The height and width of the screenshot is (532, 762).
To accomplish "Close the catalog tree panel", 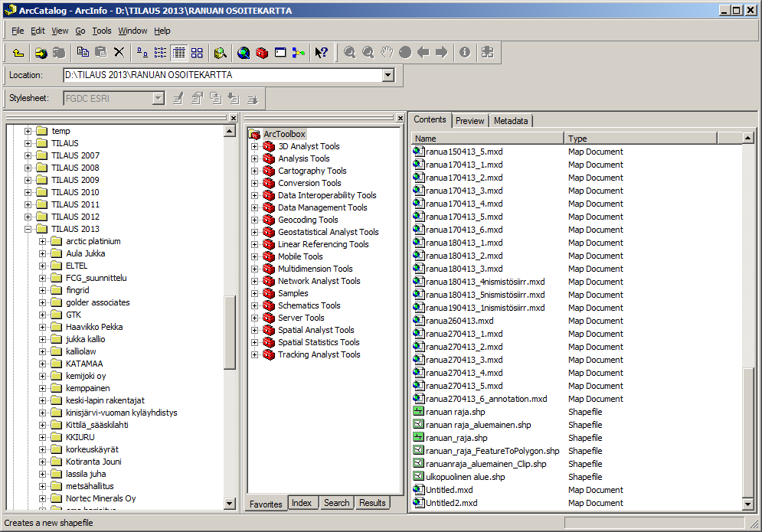I will 234,118.
